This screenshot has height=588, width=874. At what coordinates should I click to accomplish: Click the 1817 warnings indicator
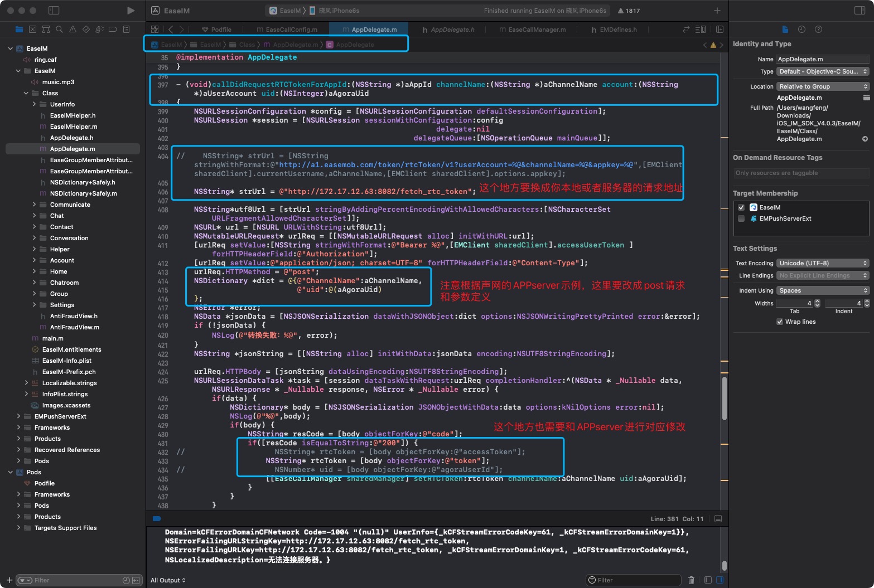coord(629,11)
